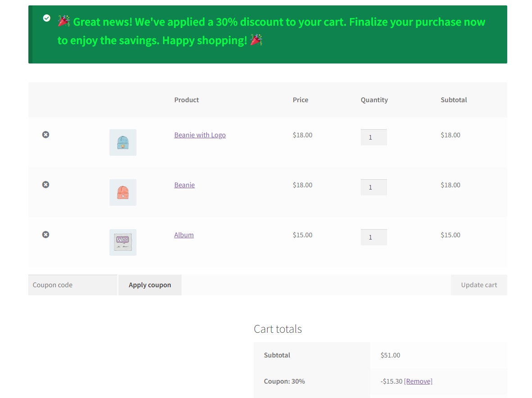
Task: Open the Beanie product link
Action: tap(185, 185)
